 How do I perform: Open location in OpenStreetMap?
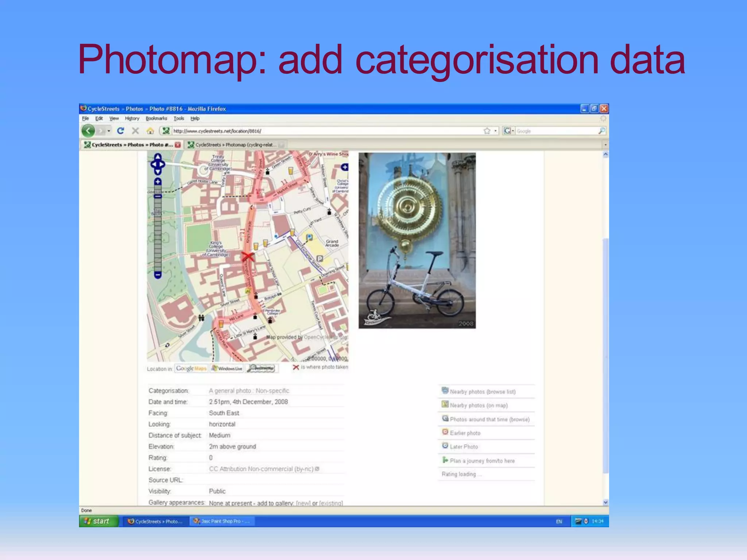[262, 369]
